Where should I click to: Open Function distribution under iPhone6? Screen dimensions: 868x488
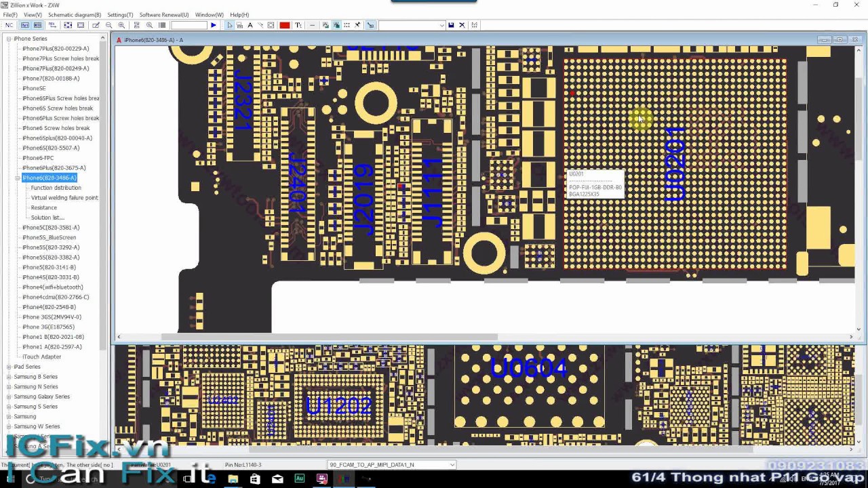[x=56, y=188]
